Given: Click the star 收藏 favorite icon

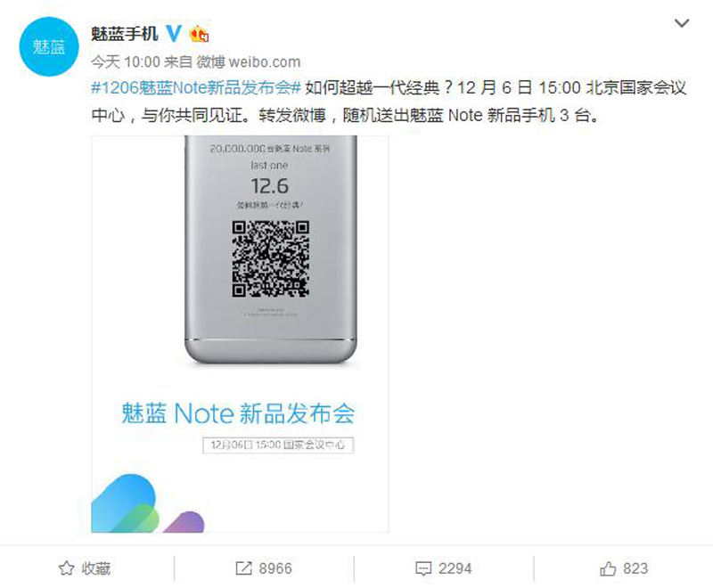Looking at the screenshot, I should (66, 568).
